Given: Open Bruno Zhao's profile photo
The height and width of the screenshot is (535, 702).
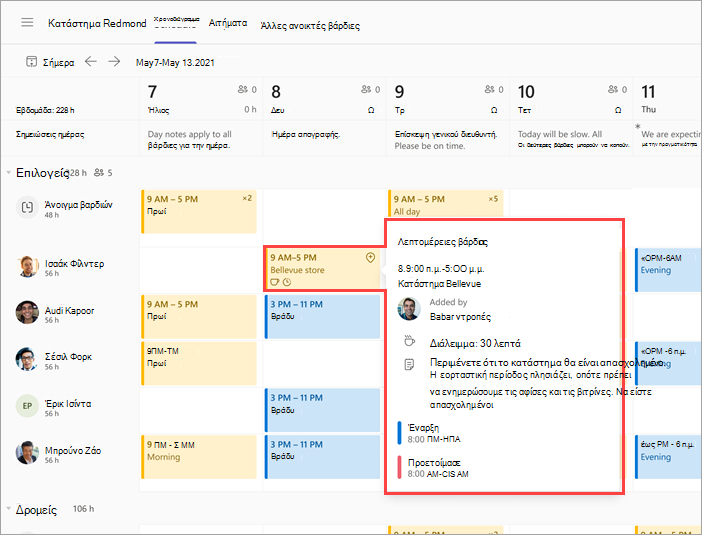Looking at the screenshot, I should (27, 453).
